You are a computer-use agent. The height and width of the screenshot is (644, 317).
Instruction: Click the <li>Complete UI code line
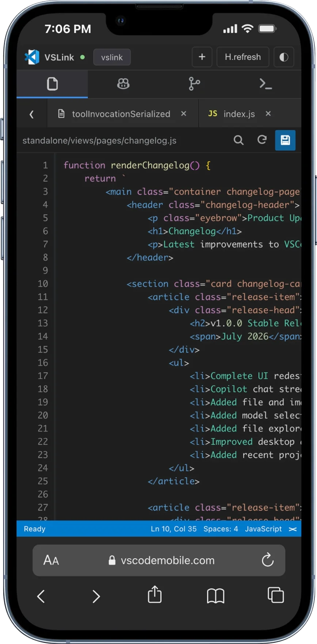click(x=245, y=376)
